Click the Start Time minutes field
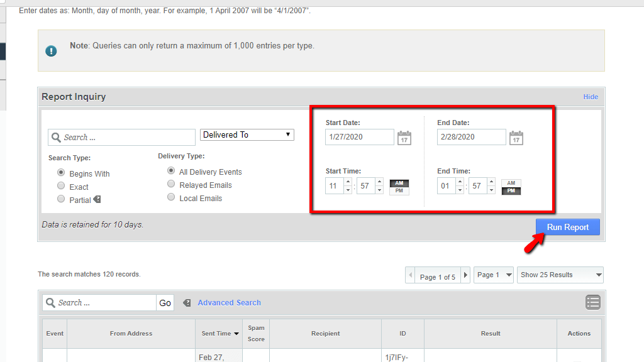This screenshot has height=362, width=644. point(366,186)
